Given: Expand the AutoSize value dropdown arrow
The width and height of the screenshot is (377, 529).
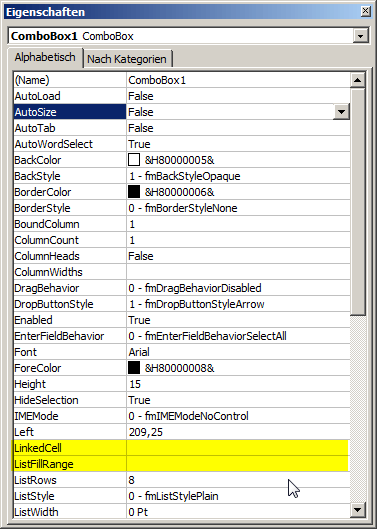Looking at the screenshot, I should tap(341, 112).
